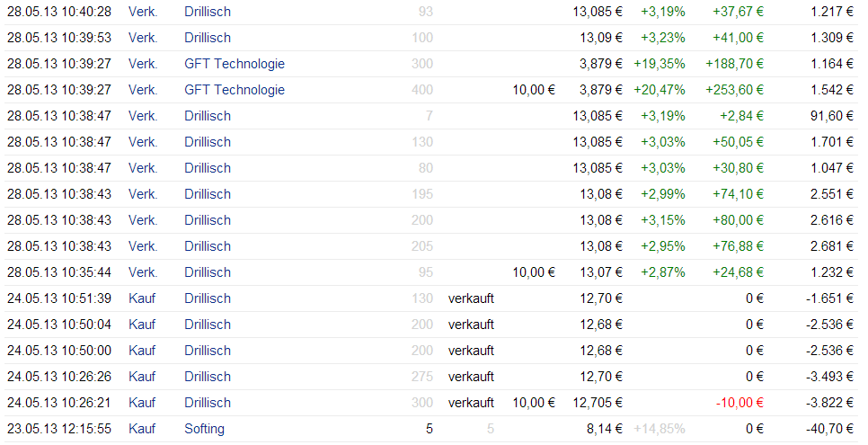Open Drillisch link at 24.05.13 10:26:21

click(208, 403)
